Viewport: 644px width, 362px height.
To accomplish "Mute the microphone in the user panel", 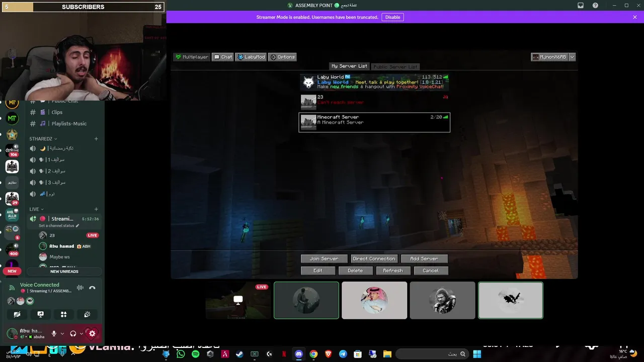I will click(x=54, y=333).
